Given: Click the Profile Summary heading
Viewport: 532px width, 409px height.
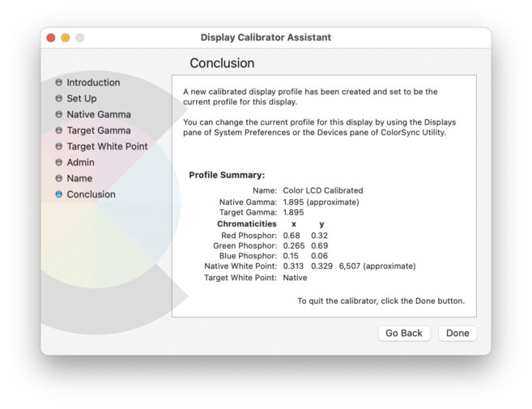Looking at the screenshot, I should coord(227,175).
